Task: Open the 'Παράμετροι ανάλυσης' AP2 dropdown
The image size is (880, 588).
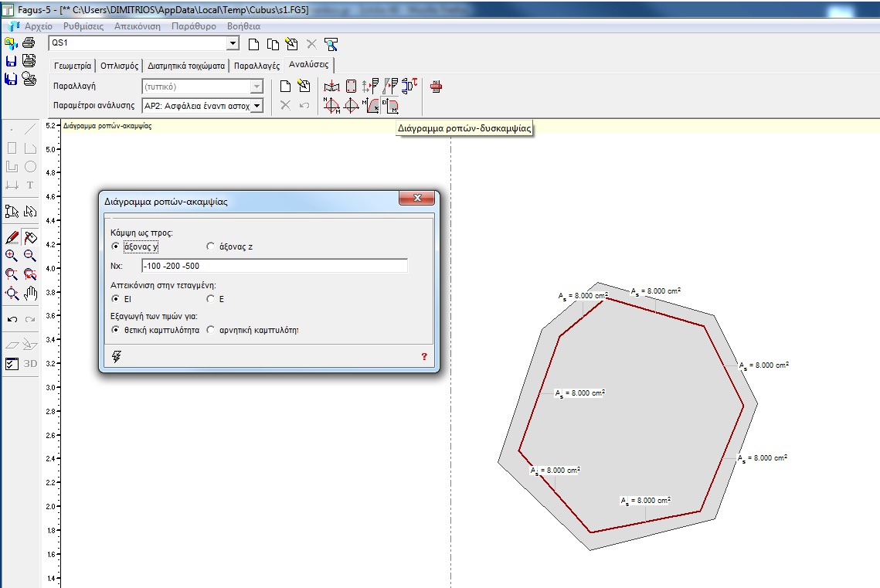Action: 257,106
